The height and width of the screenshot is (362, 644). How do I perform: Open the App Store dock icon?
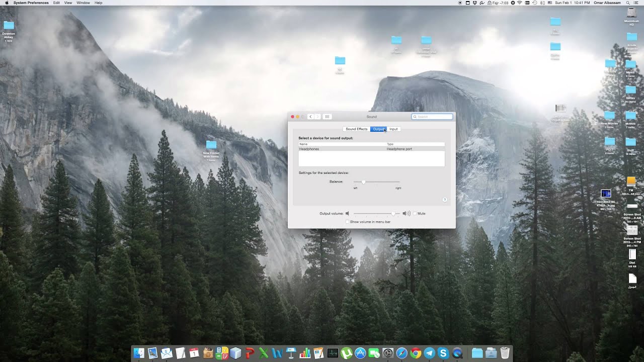(360, 353)
